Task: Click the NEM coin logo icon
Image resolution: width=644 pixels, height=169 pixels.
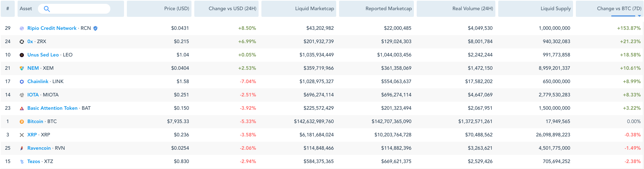Action: (x=22, y=68)
